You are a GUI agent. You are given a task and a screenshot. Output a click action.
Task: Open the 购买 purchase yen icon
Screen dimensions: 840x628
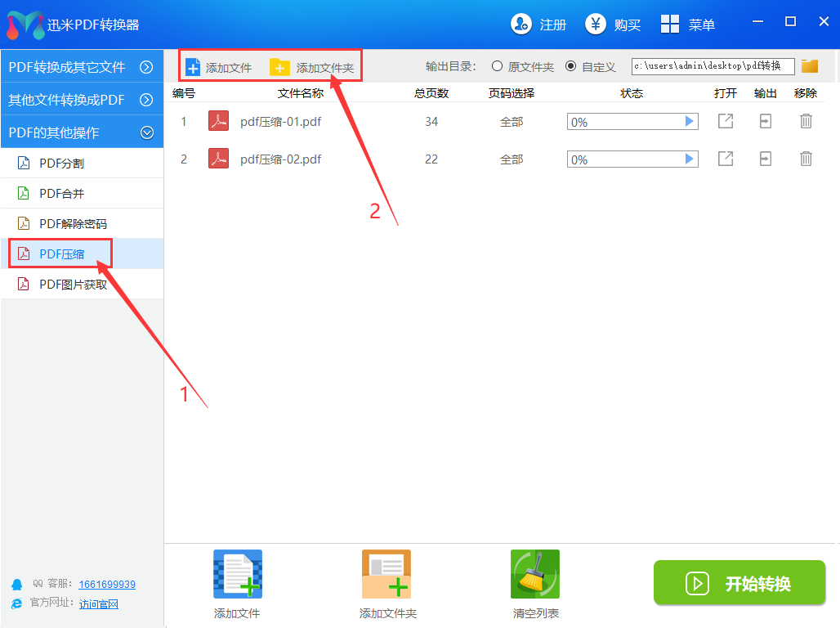[x=595, y=25]
